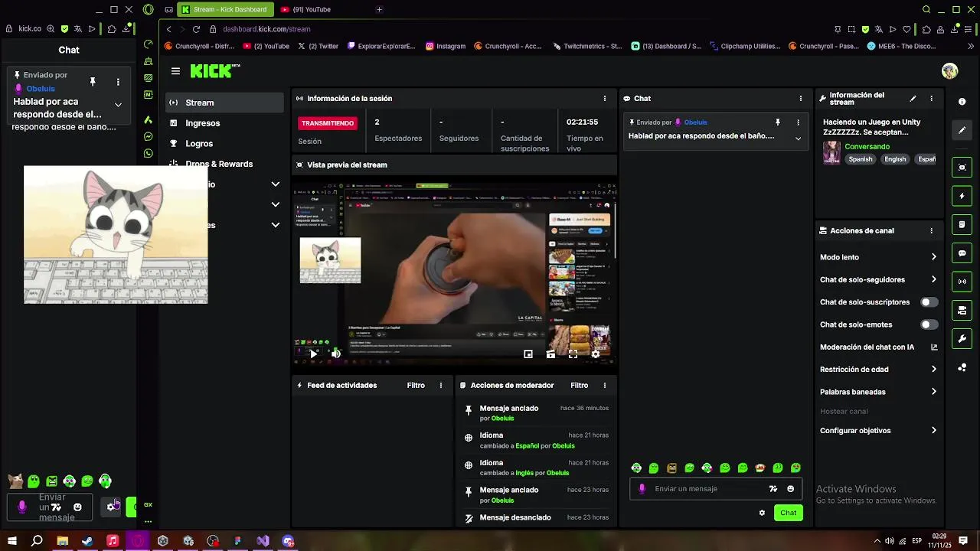Expand Configurar objetivos settings
The image size is (980, 551).
pos(933,431)
